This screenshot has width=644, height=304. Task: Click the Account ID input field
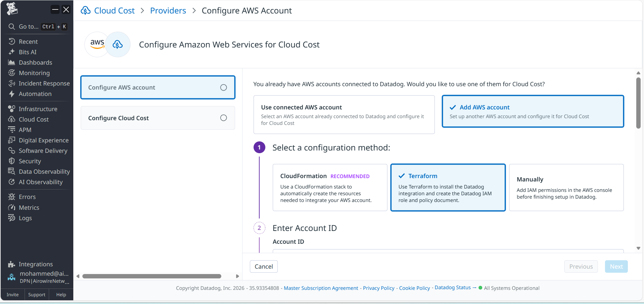[x=447, y=251]
